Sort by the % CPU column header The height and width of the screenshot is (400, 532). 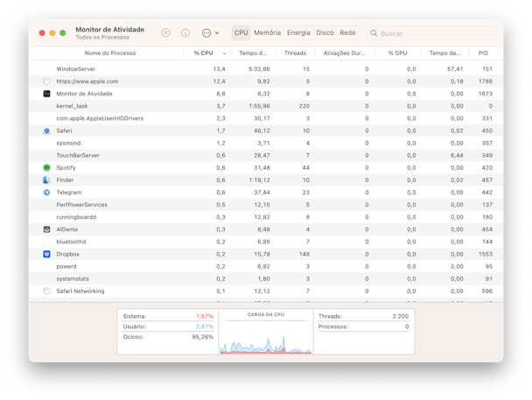point(203,53)
